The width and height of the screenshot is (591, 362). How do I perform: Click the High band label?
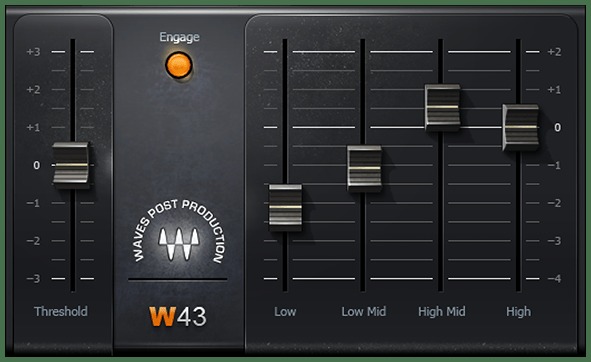point(519,312)
